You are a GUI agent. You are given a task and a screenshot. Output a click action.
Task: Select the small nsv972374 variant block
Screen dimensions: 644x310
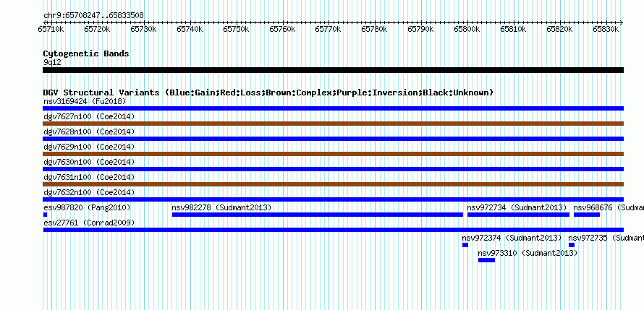pos(465,245)
